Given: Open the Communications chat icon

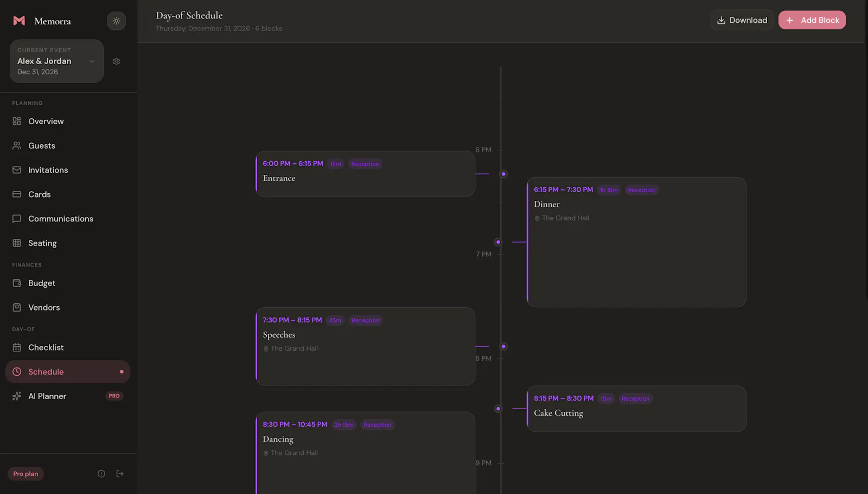Looking at the screenshot, I should (17, 219).
